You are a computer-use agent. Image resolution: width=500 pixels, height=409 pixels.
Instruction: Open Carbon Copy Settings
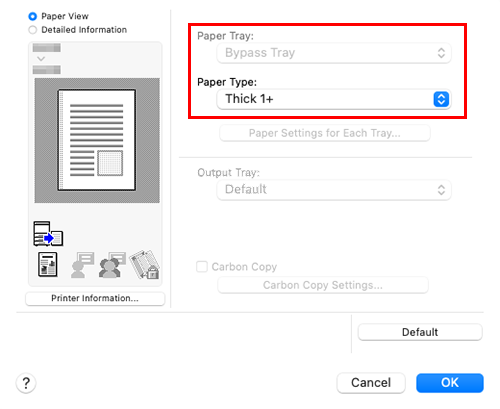coord(323,285)
